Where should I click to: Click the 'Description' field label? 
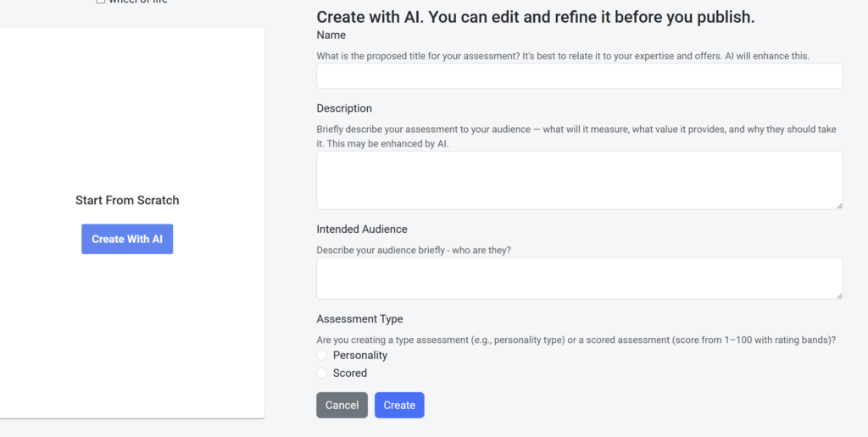344,108
